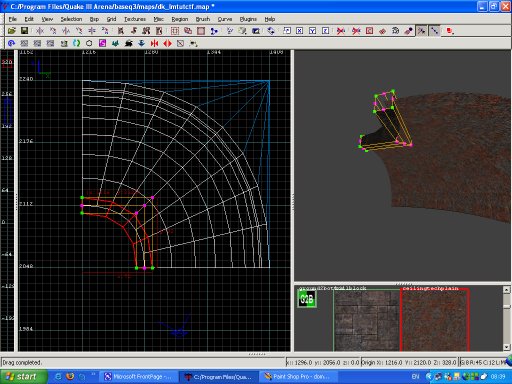This screenshot has width=512, height=384.
Task: Click the red cube toolbar icon
Action: 450,31
